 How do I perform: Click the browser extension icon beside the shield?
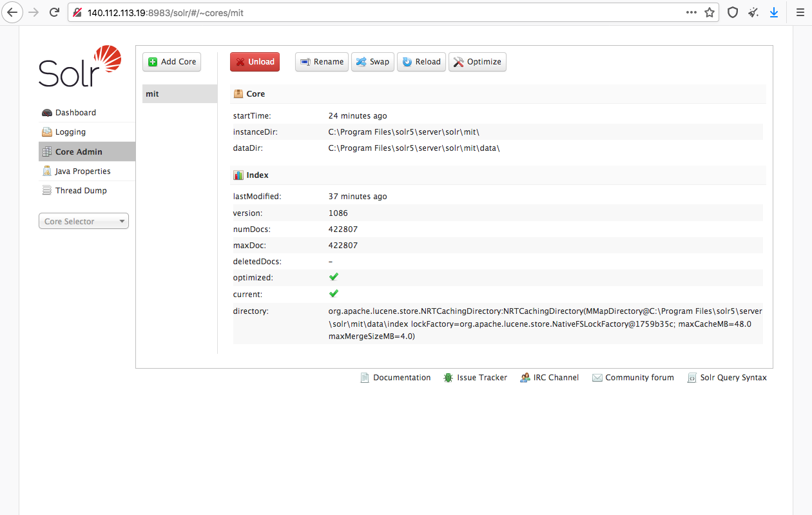coord(753,12)
